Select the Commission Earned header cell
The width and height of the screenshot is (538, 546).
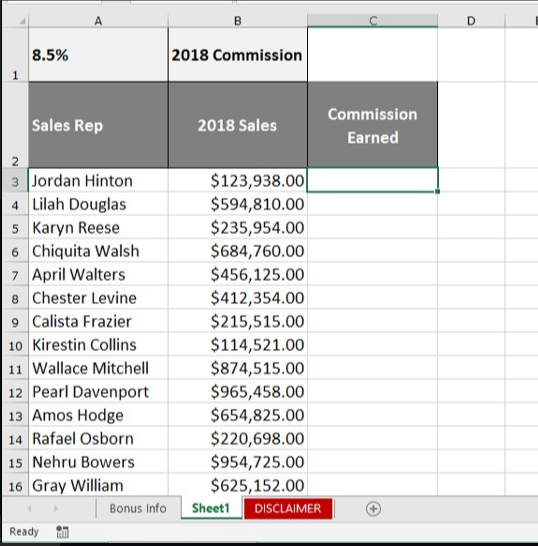pos(373,125)
